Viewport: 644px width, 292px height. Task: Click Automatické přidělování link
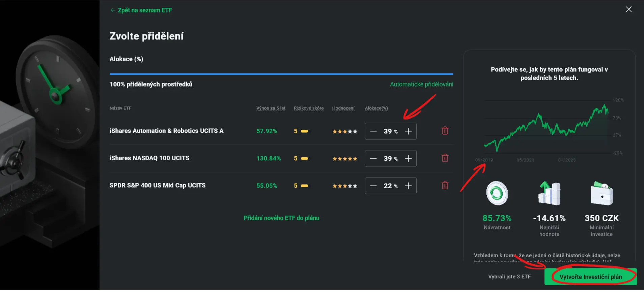[x=422, y=84]
